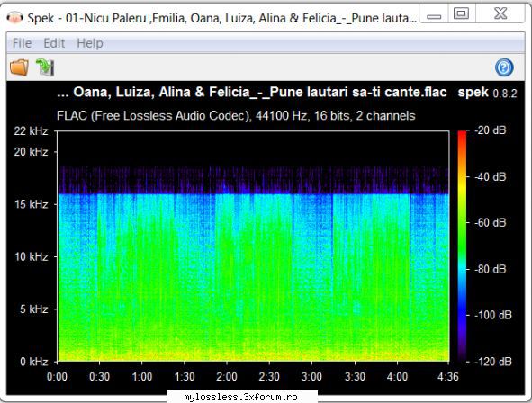Click the -100 dB scale label
The image size is (532, 403).
click(x=493, y=315)
